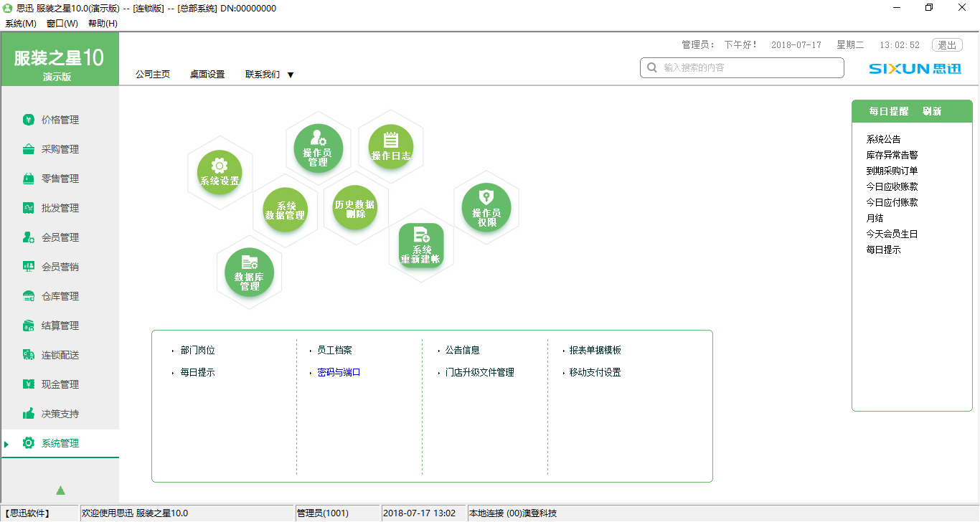
Task: Select 到期采购订单 reminder
Action: click(892, 171)
